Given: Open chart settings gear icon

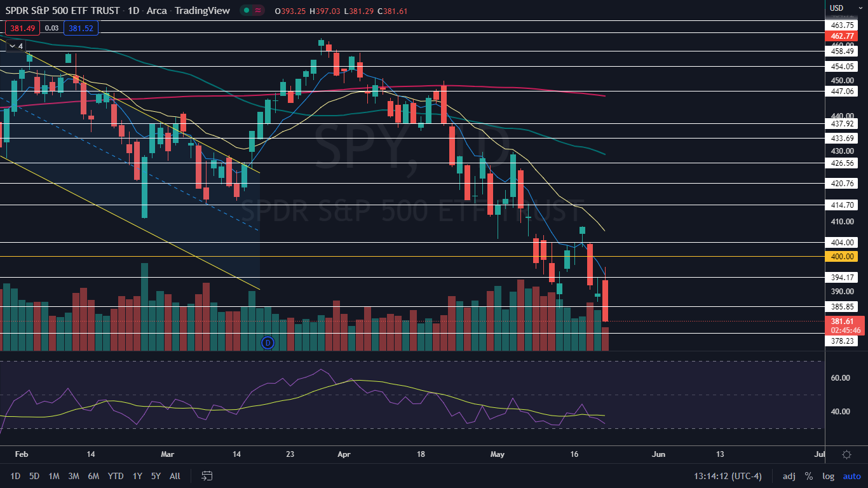Looking at the screenshot, I should click(846, 454).
